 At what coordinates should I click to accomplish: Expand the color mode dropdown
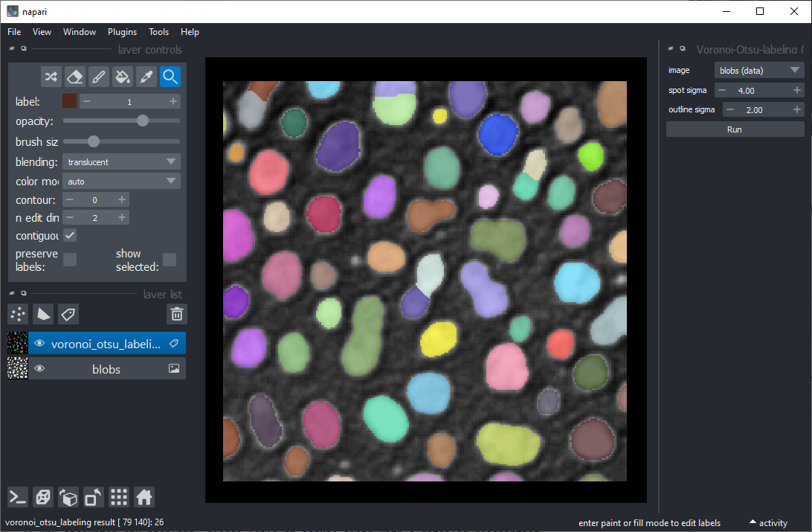coord(121,181)
